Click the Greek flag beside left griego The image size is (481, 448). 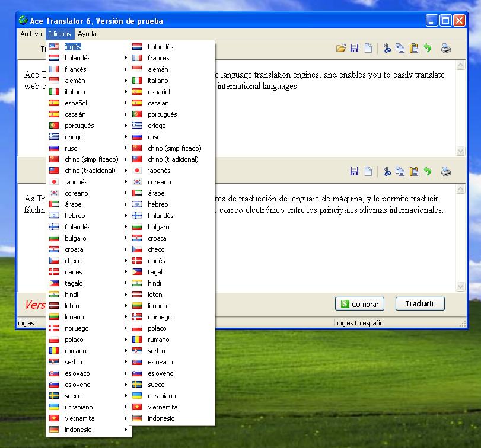pyautogui.click(x=54, y=137)
